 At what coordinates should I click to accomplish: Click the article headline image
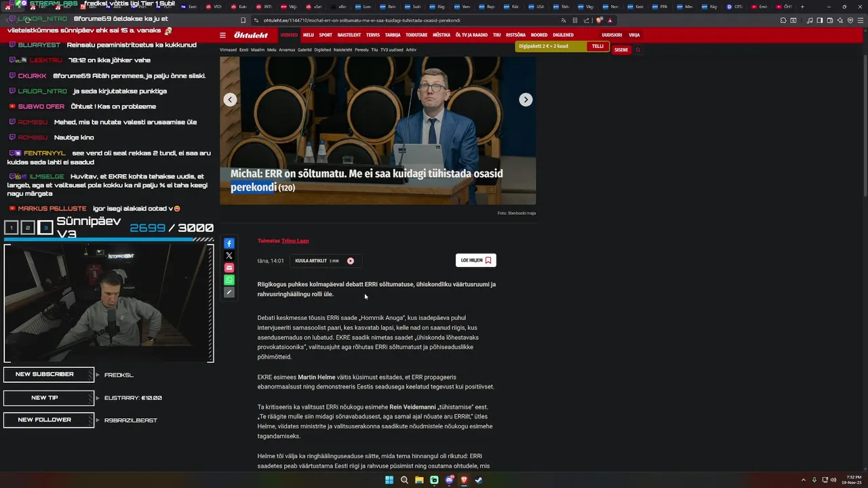pyautogui.click(x=378, y=130)
